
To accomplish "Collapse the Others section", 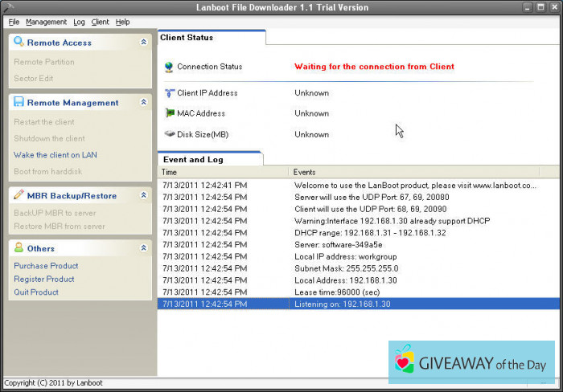I will pyautogui.click(x=143, y=248).
